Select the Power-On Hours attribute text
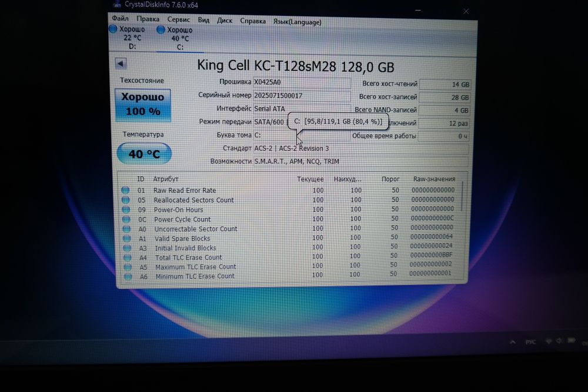588x392 pixels. [x=179, y=210]
